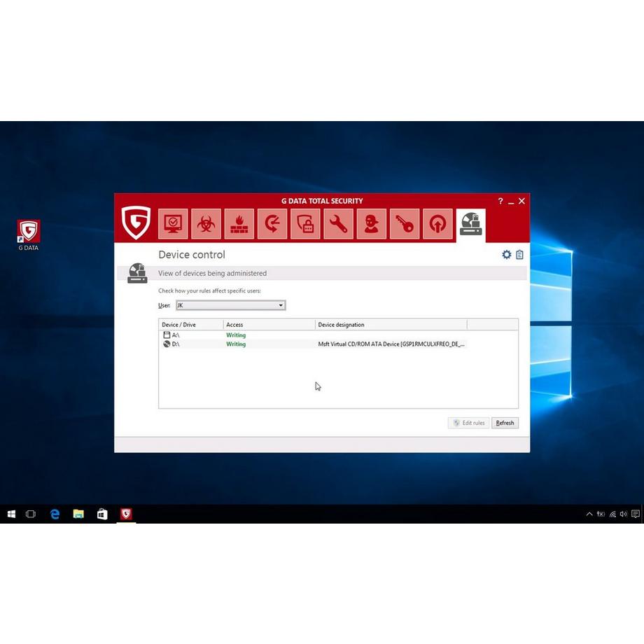Open the Security Center module icon

(x=174, y=223)
